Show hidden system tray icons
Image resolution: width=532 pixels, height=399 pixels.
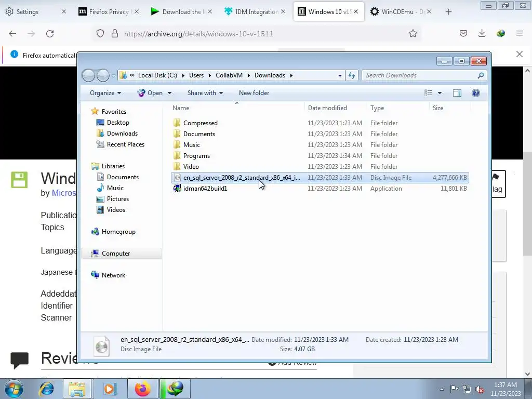pyautogui.click(x=442, y=389)
